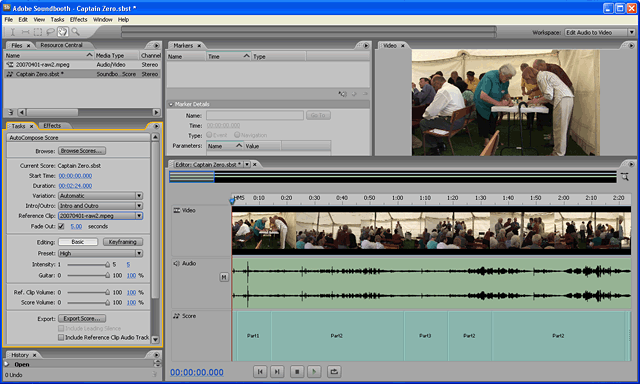Open the Tasks menu

(x=58, y=20)
